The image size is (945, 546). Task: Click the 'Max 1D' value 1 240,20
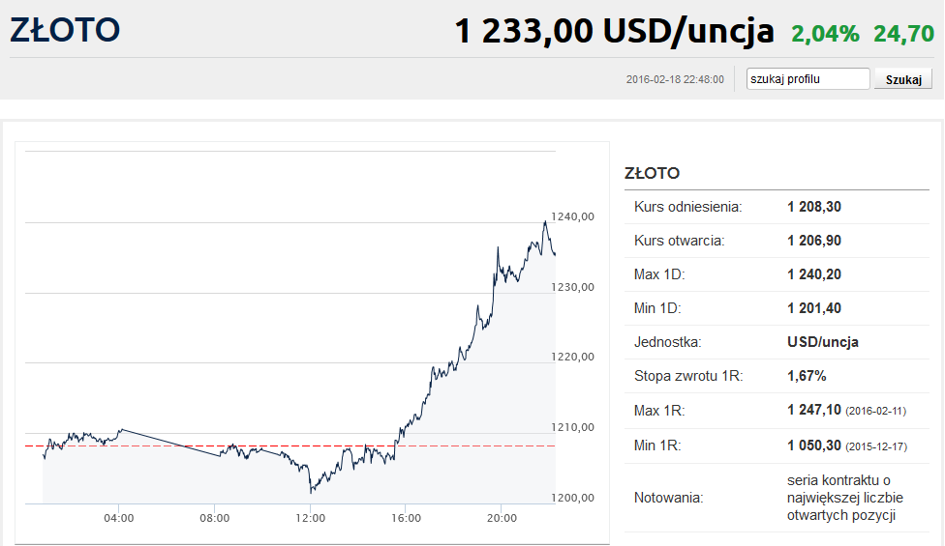814,274
